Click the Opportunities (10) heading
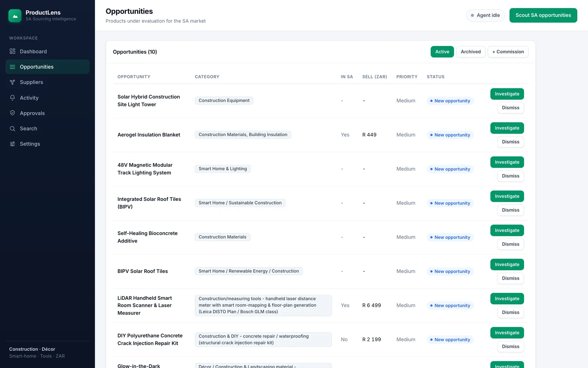The width and height of the screenshot is (588, 368). click(x=135, y=52)
